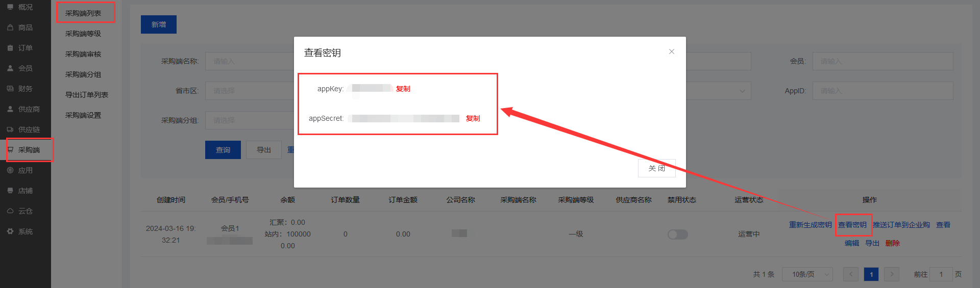Image resolution: width=980 pixels, height=288 pixels.
Task: Click the 编辑 edit link
Action: pos(852,243)
